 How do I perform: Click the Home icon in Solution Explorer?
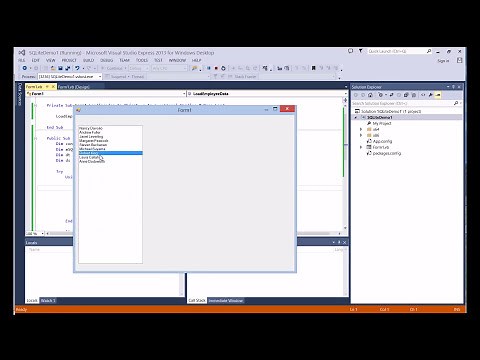(x=370, y=95)
